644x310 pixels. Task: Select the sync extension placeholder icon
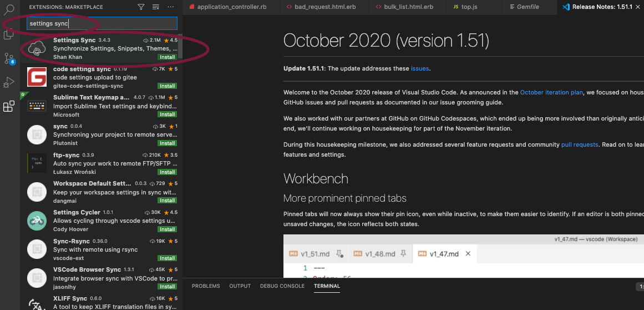37,134
